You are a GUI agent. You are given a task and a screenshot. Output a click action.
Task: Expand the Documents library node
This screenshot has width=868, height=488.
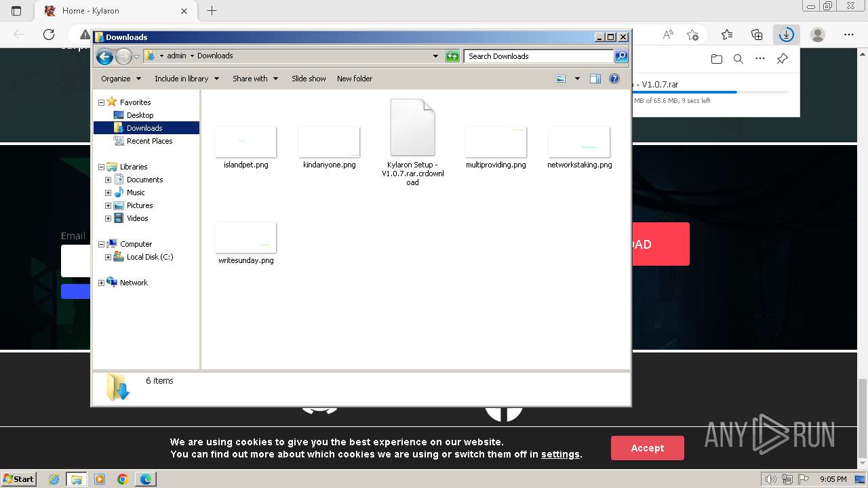click(x=108, y=180)
